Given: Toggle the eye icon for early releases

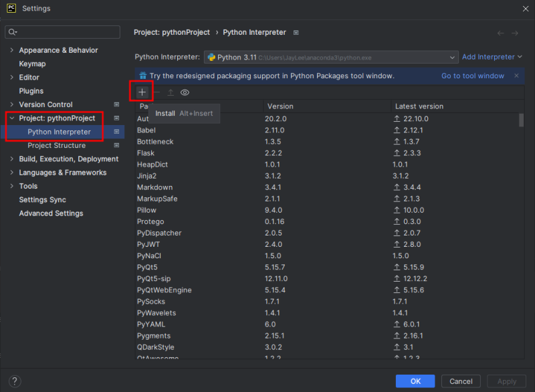Looking at the screenshot, I should [187, 92].
